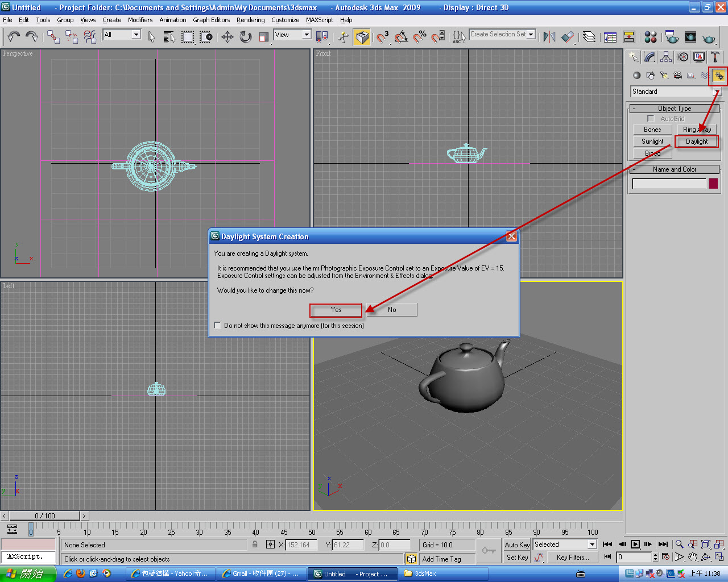The image size is (728, 582).
Task: Select the Systems category icon
Action: (719, 75)
